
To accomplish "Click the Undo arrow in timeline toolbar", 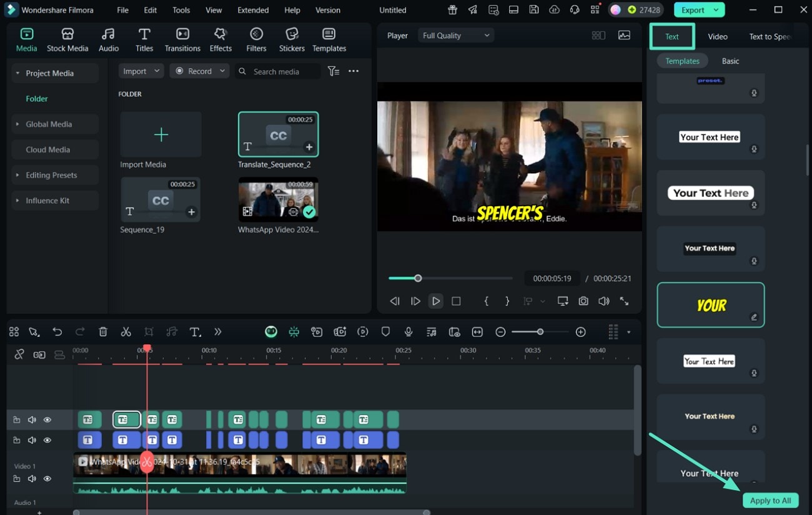I will point(57,332).
